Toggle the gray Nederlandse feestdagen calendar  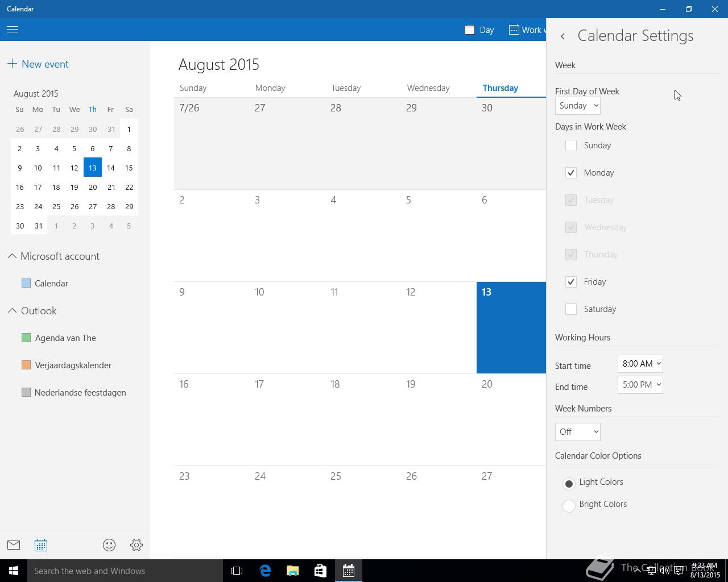pyautogui.click(x=26, y=392)
